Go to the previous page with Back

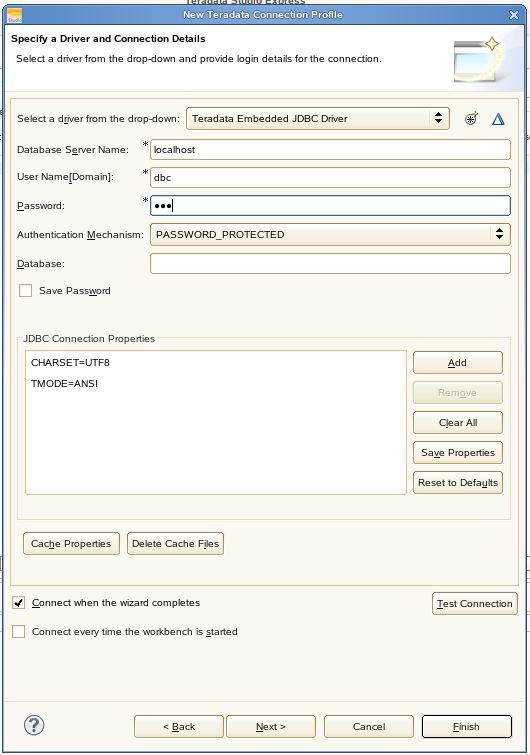point(179,726)
